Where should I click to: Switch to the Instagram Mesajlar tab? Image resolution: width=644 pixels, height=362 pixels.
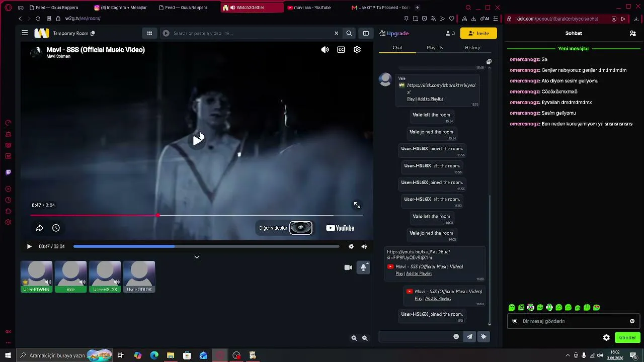(x=123, y=8)
